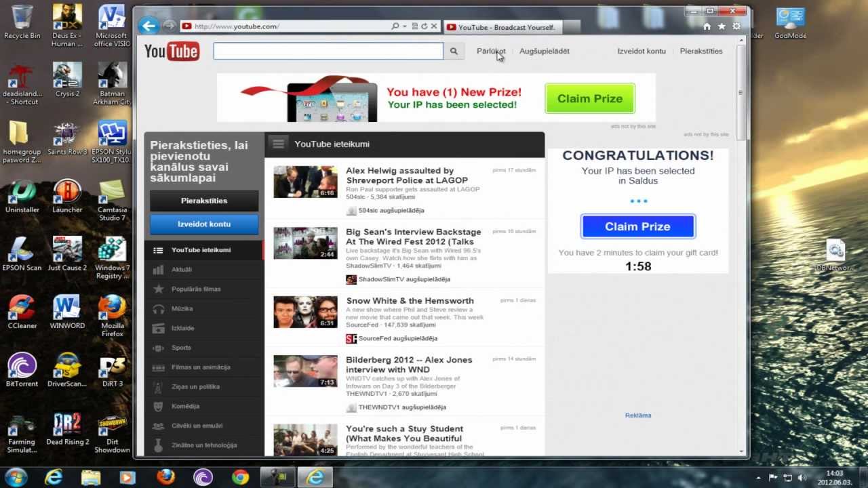Open You're such a Stuy Student title
This screenshot has width=868, height=488.
(x=404, y=434)
